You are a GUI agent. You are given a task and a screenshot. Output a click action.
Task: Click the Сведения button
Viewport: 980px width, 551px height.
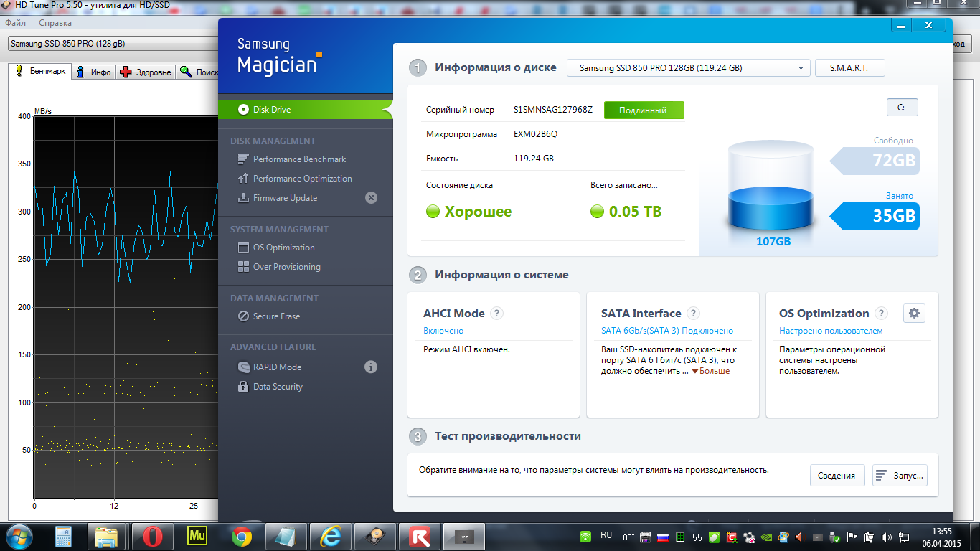pos(837,476)
